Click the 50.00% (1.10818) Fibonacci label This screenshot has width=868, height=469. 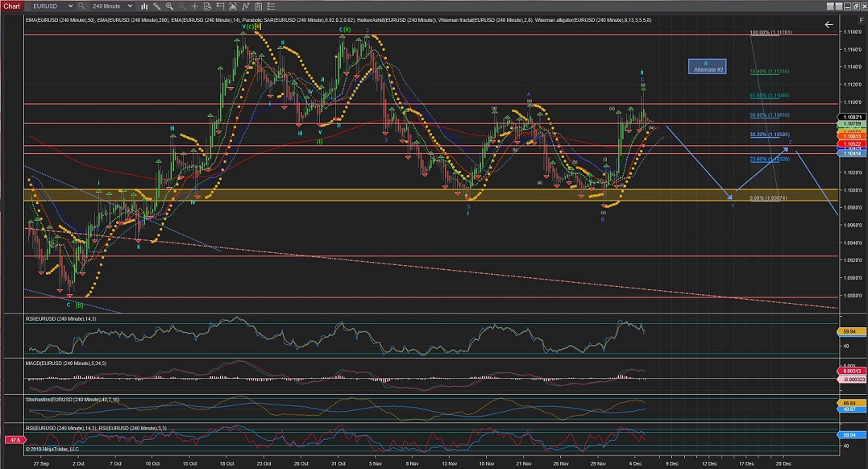coord(770,115)
